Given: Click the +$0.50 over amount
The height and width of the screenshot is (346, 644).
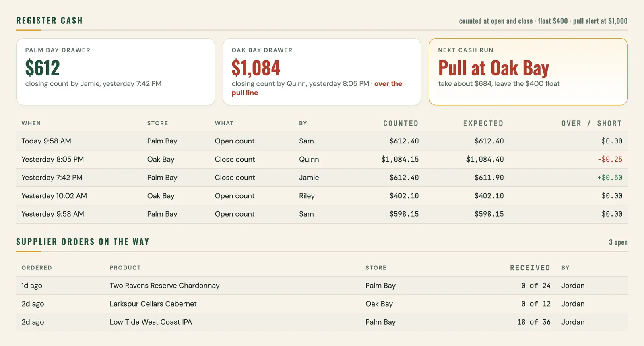Looking at the screenshot, I should [610, 178].
